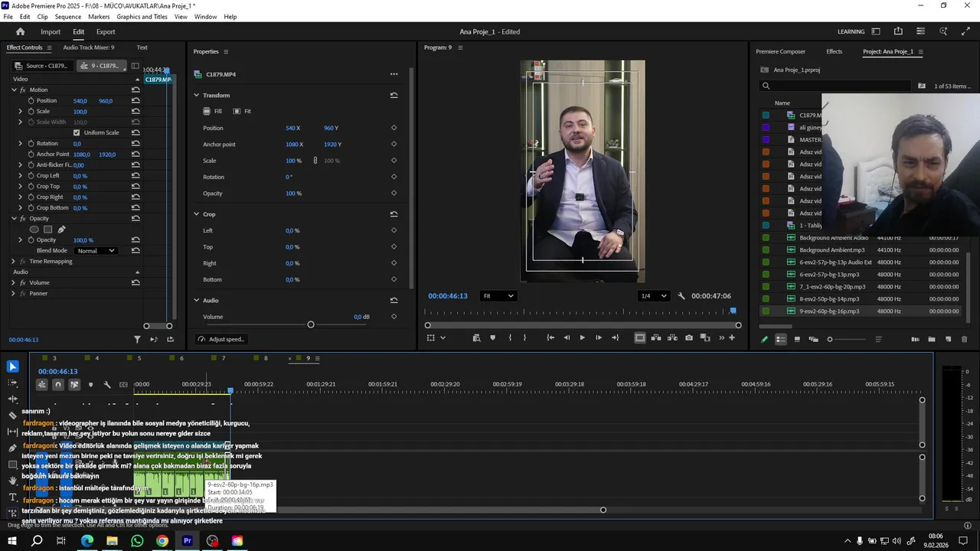Open the Markers menu

pyautogui.click(x=99, y=16)
